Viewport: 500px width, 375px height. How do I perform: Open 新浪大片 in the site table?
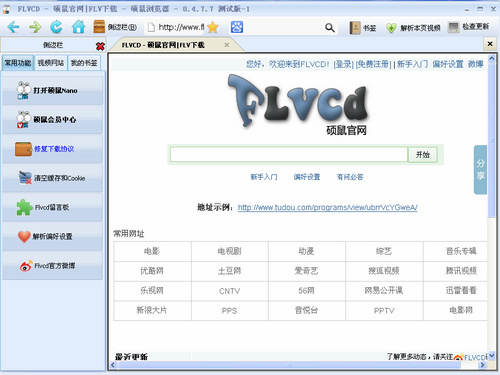click(x=152, y=310)
